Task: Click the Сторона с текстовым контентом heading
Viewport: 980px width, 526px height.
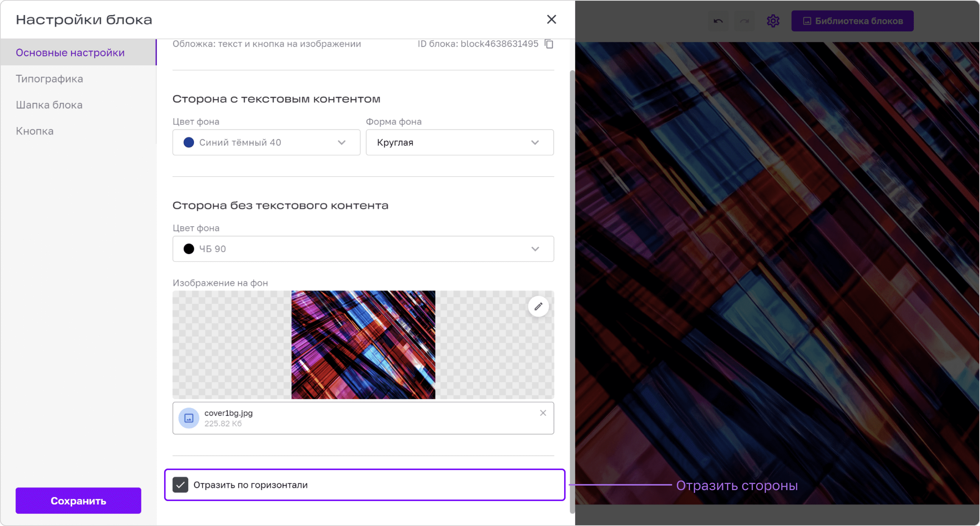Action: click(x=276, y=99)
